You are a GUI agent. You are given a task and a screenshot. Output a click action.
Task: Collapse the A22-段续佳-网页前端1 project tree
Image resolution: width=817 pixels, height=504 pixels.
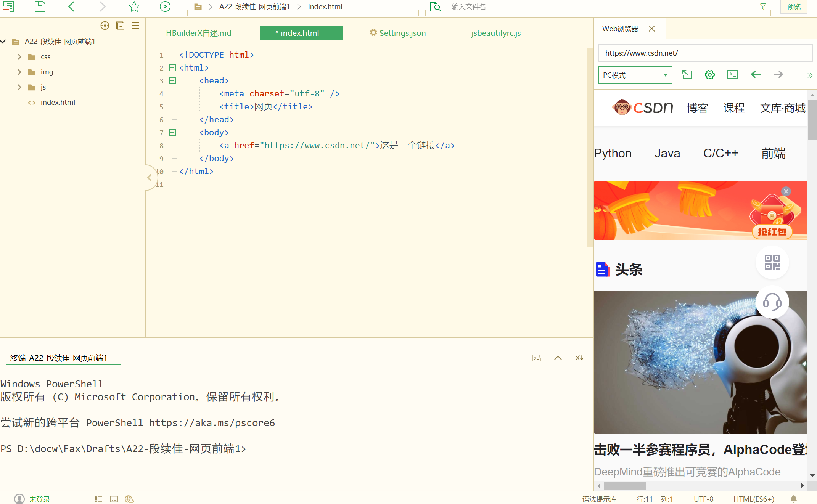click(3, 41)
